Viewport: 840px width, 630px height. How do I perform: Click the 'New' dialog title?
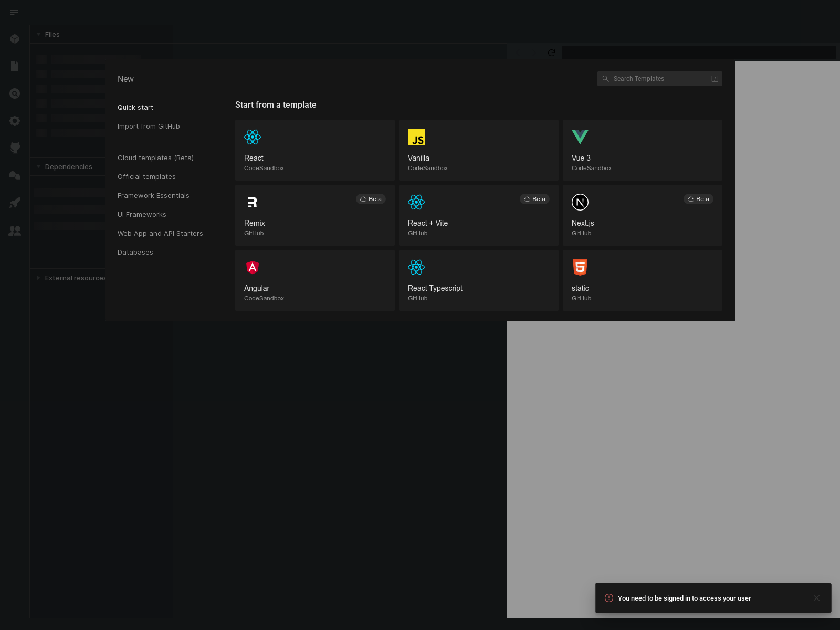125,79
